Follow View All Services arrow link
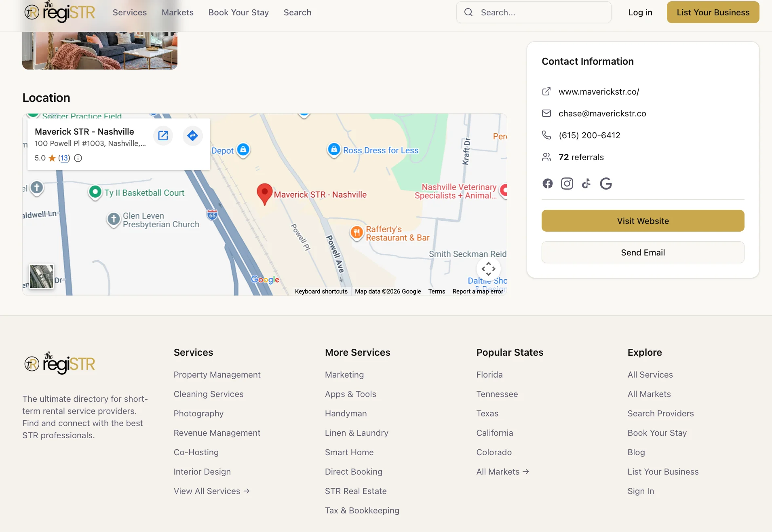This screenshot has width=772, height=532. pyautogui.click(x=211, y=491)
